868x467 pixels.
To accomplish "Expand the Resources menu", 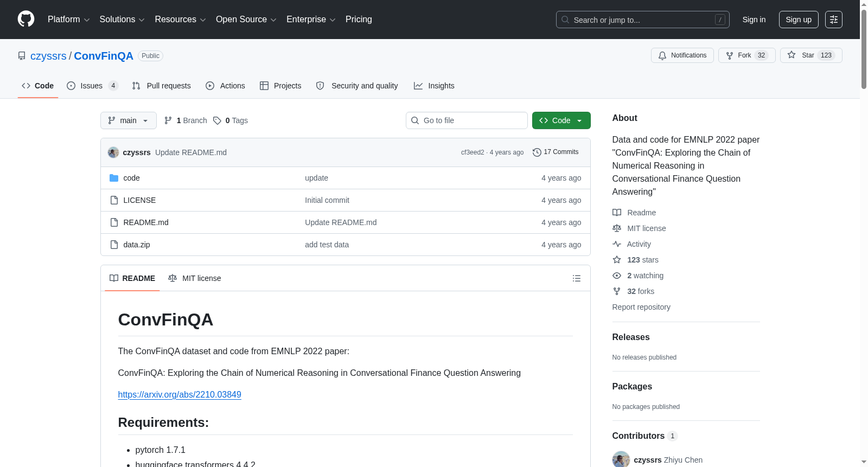I will (180, 20).
